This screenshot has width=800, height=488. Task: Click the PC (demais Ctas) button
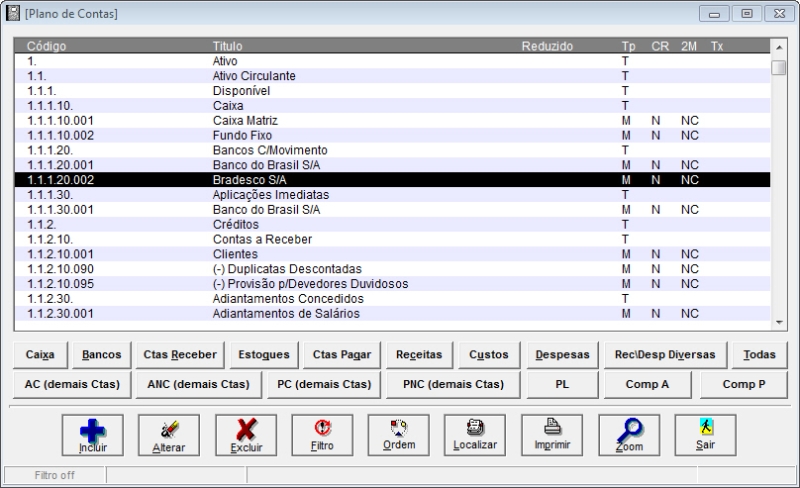click(x=324, y=384)
